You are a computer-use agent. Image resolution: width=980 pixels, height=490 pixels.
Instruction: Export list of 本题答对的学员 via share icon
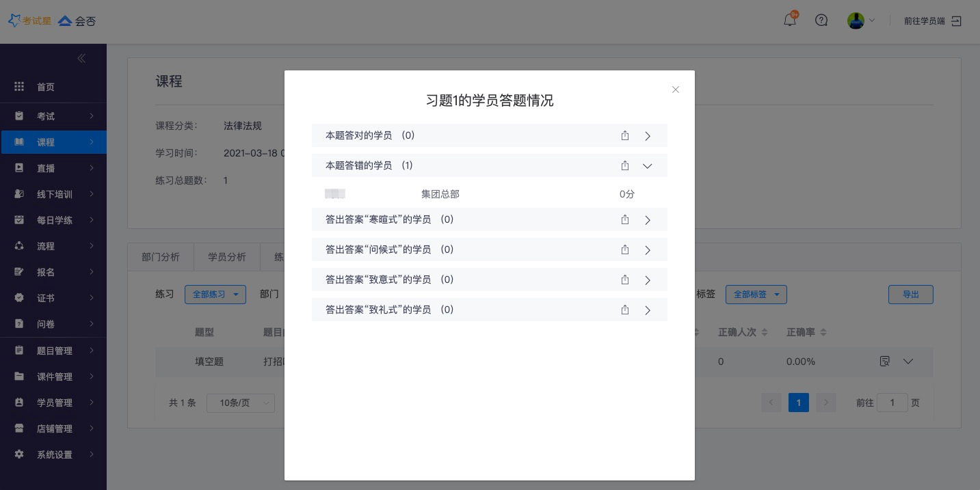pyautogui.click(x=625, y=135)
